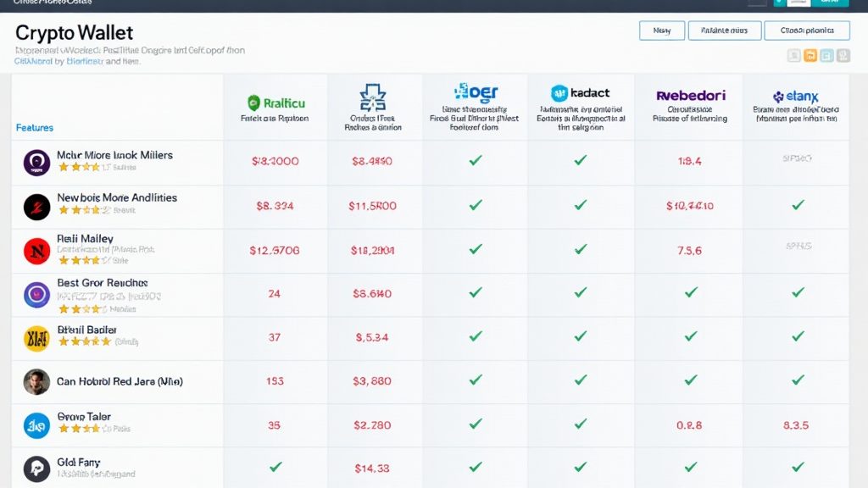Click the black-red icon of Newbois More Andlities
This screenshot has height=488, width=868.
tap(36, 207)
